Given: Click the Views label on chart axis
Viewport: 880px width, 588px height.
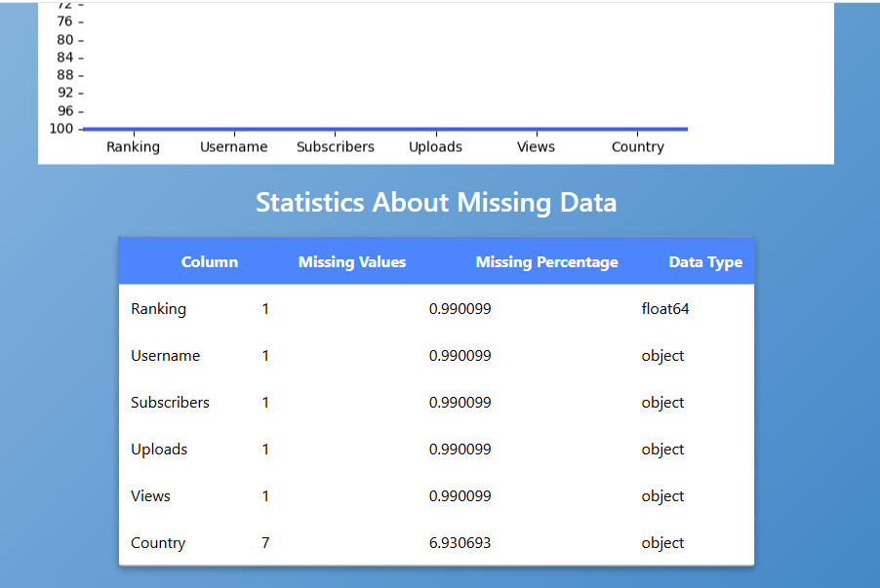Looking at the screenshot, I should pyautogui.click(x=536, y=147).
